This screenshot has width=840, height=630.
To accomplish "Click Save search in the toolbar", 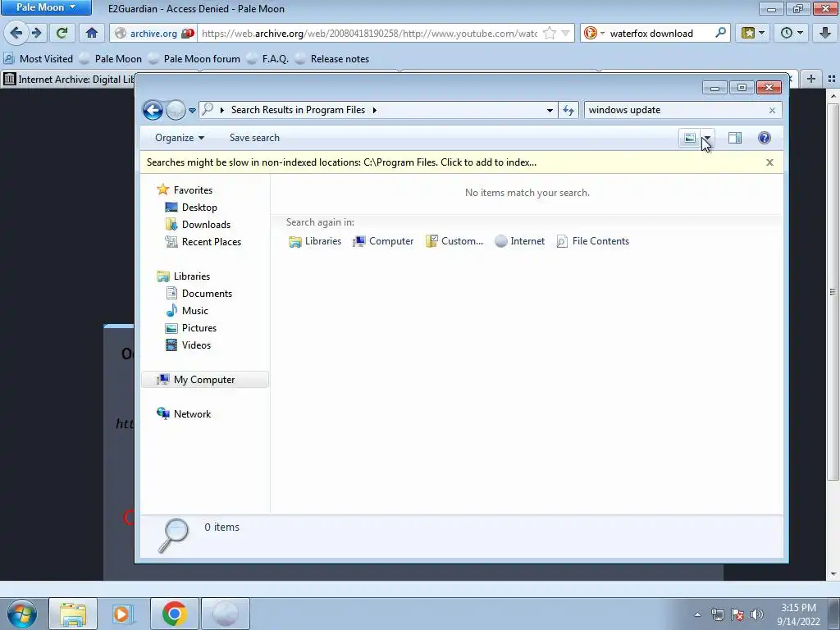I will pyautogui.click(x=254, y=138).
